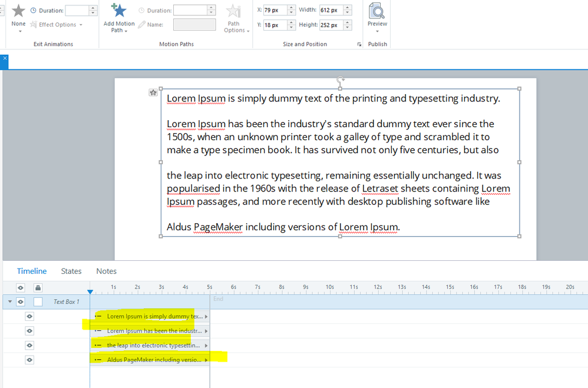
Task: Click the Add Motion Path star icon
Action: pos(119,11)
